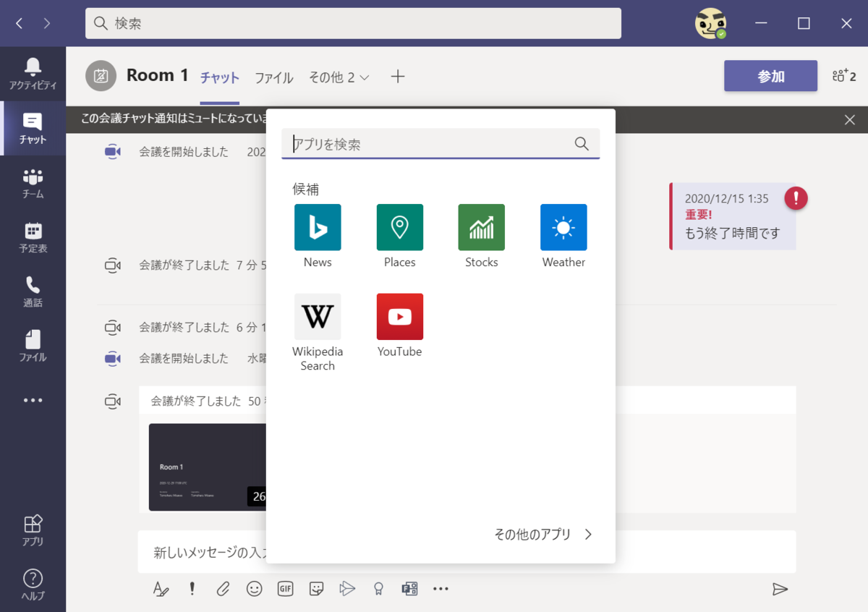Show more apps via sidebar ellipsis
The width and height of the screenshot is (868, 612).
pyautogui.click(x=33, y=400)
